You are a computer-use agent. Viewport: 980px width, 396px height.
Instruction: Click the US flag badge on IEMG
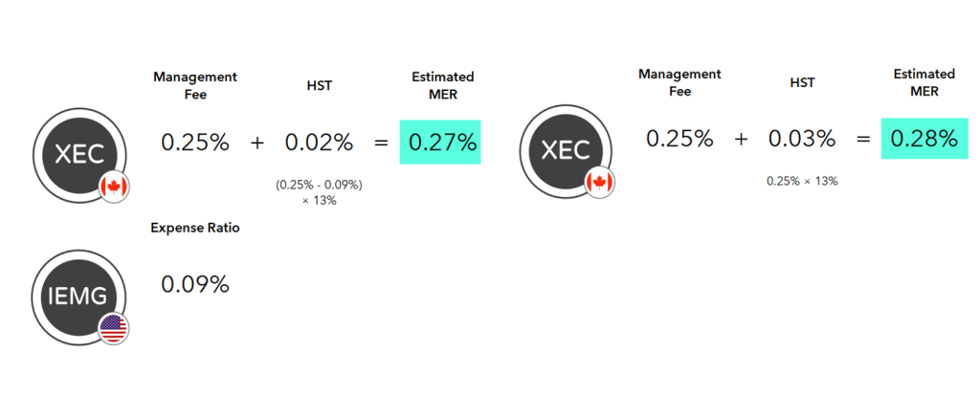pos(114,329)
